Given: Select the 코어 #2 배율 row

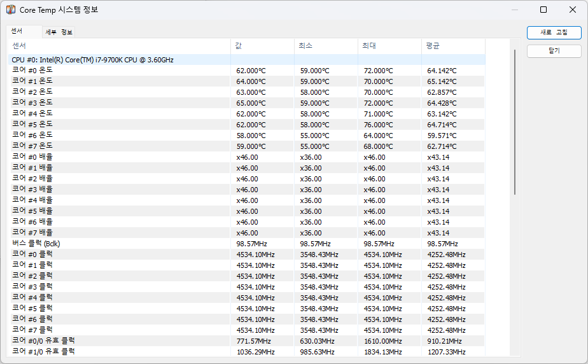Looking at the screenshot, I should [x=246, y=179].
